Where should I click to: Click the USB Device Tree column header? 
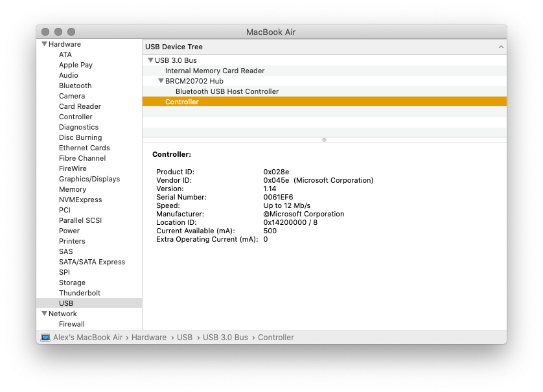coord(325,47)
